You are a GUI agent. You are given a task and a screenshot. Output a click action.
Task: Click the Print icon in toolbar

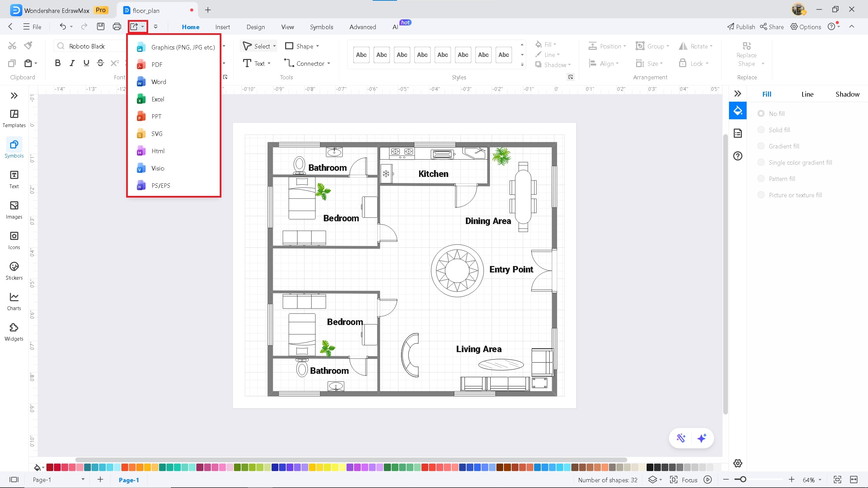pos(117,26)
